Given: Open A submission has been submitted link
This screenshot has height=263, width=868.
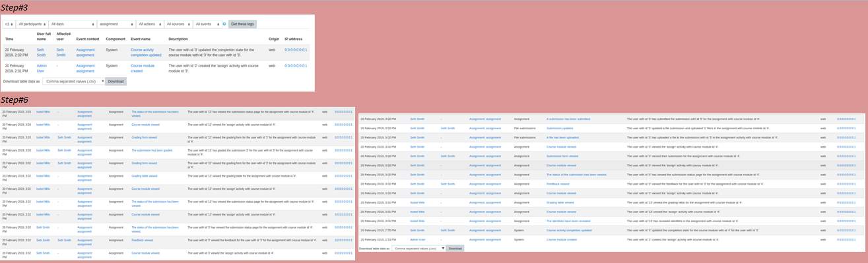Looking at the screenshot, I should point(568,119).
